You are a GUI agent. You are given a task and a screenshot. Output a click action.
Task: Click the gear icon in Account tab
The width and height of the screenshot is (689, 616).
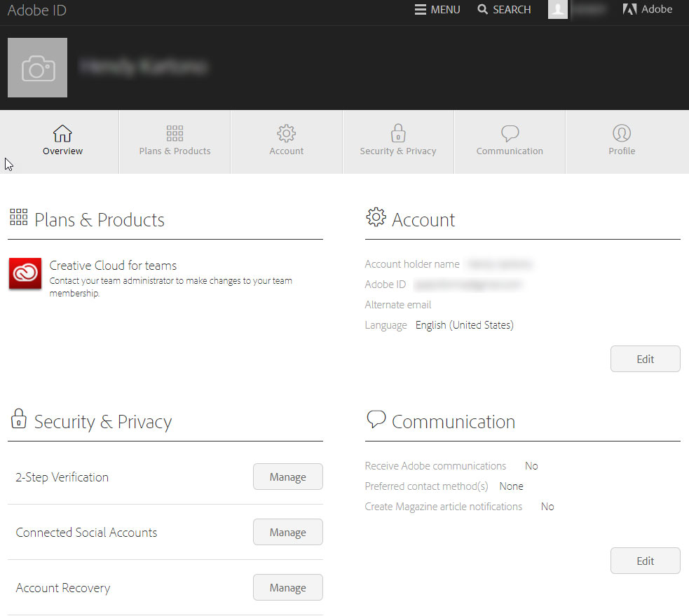coord(287,133)
